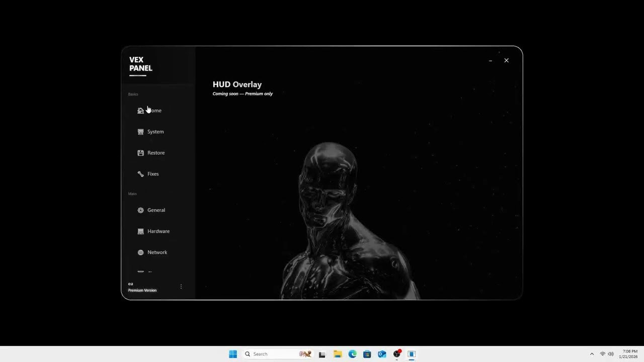Open Task View next to the search bar
This screenshot has height=362, width=644.
pyautogui.click(x=322, y=354)
